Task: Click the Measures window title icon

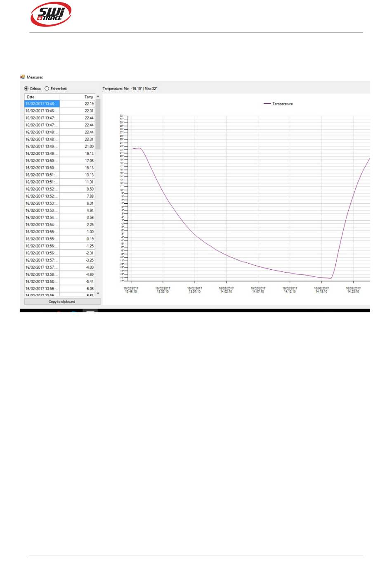Action: [x=22, y=77]
